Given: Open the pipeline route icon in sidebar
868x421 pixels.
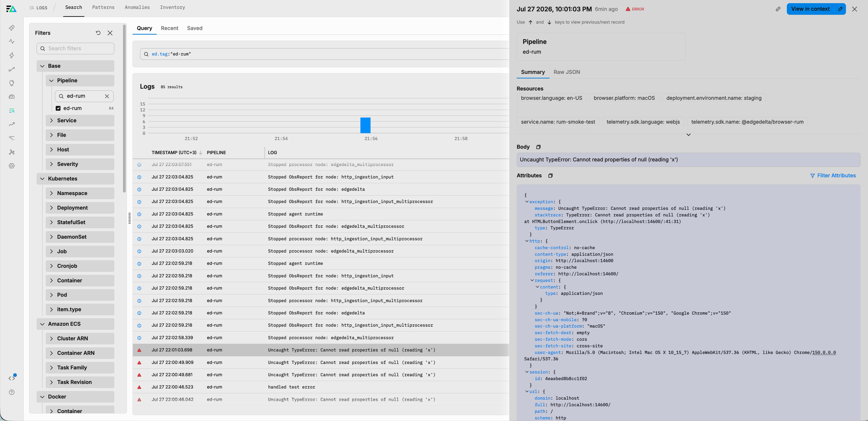Looking at the screenshot, I should point(12,69).
